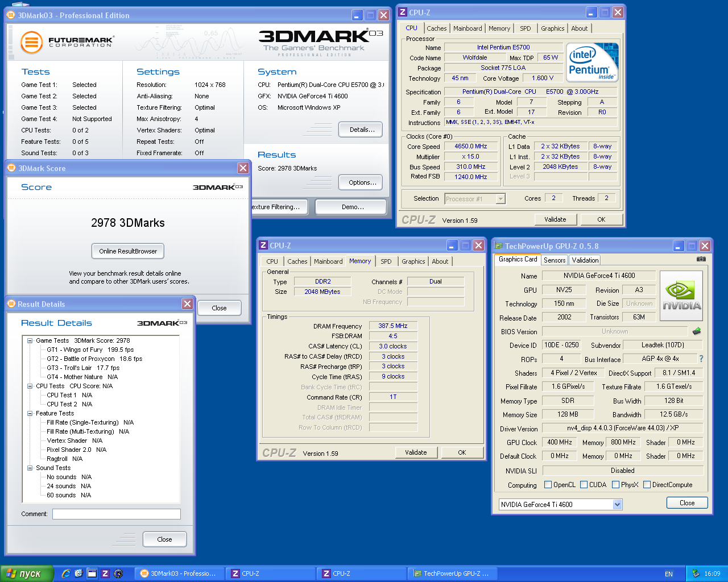Viewport: 728px width, 582px height.
Task: Click the GPU-Z title bar icon
Action: pos(499,246)
